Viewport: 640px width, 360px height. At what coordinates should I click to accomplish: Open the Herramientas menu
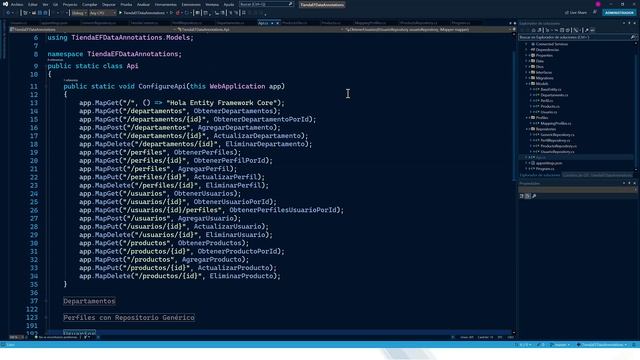coord(165,4)
